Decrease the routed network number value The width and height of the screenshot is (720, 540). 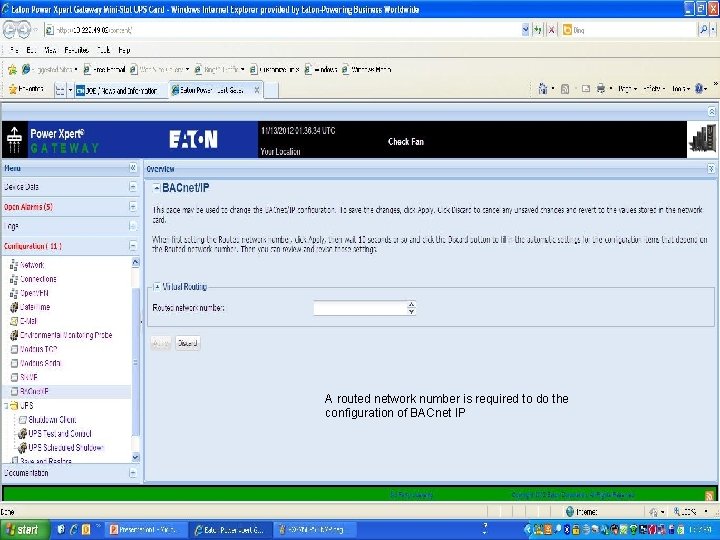point(411,311)
